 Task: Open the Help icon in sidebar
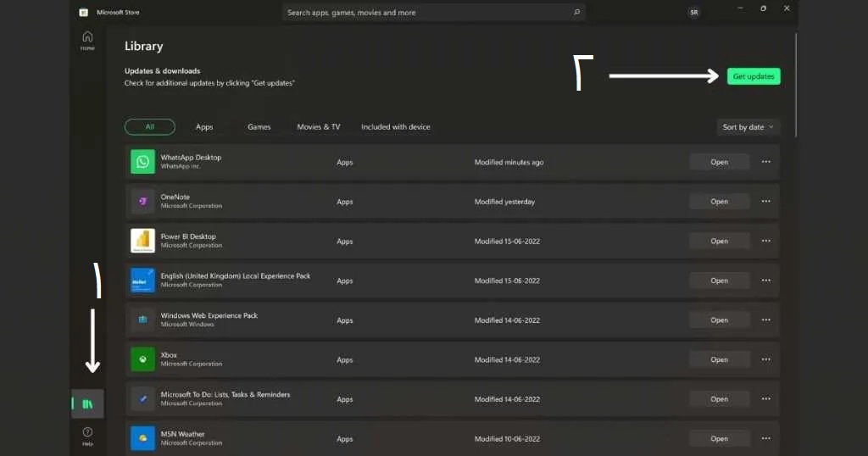tap(87, 436)
